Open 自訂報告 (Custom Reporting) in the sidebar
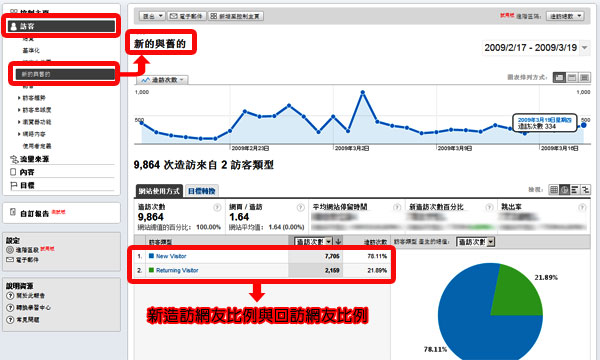 pos(34,213)
